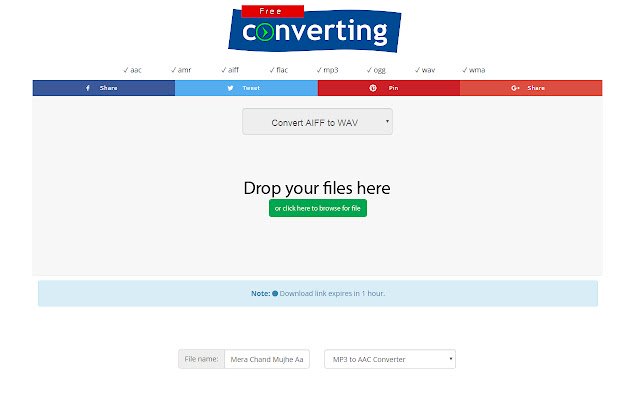Select the ogg format link
This screenshot has height=400, width=640.
pyautogui.click(x=376, y=70)
